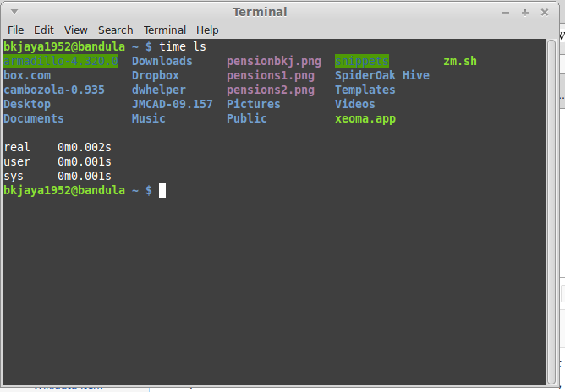Click the cambozola-0.935 entry

54,90
